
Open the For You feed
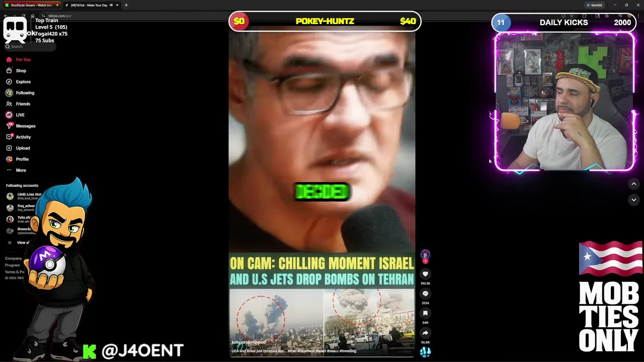tap(19, 59)
